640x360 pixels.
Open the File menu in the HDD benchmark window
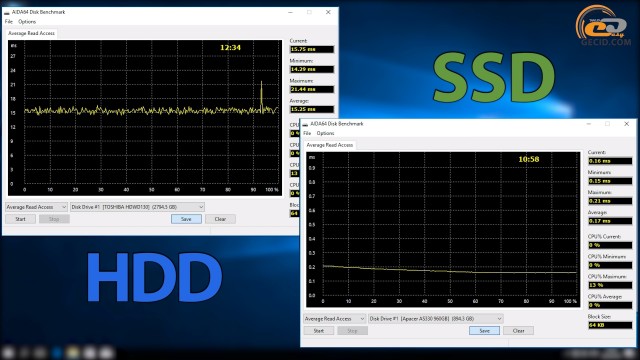click(x=9, y=22)
